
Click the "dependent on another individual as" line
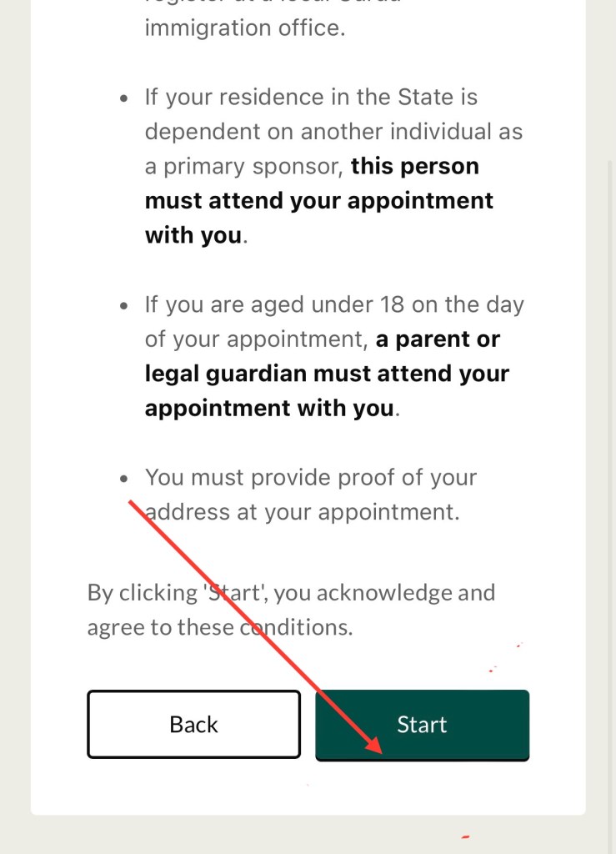333,132
